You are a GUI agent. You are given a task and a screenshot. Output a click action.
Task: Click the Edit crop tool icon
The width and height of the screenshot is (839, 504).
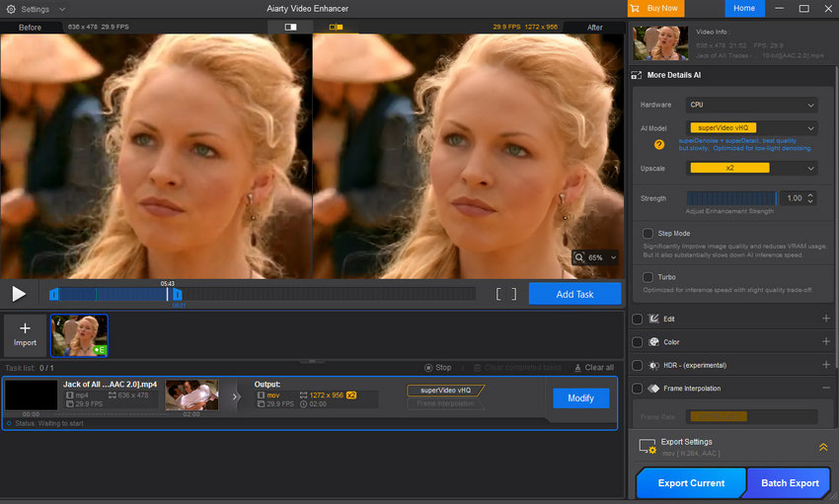653,320
